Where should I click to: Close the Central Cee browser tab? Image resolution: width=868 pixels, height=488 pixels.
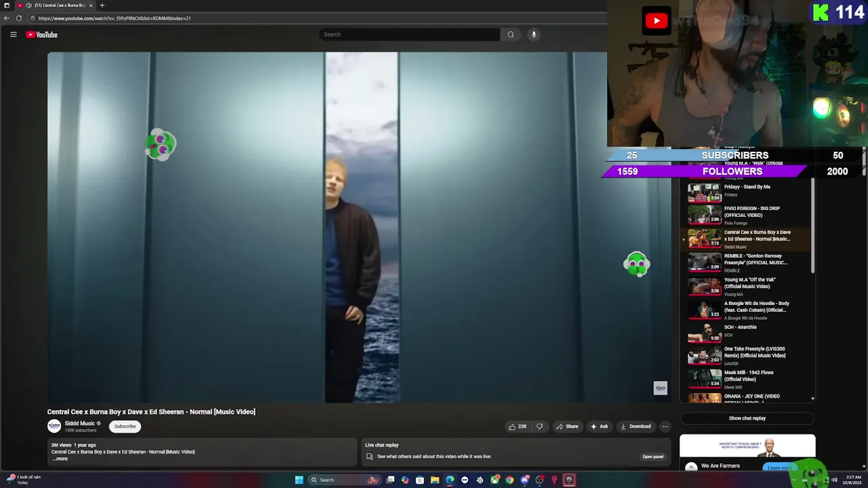(x=91, y=5)
